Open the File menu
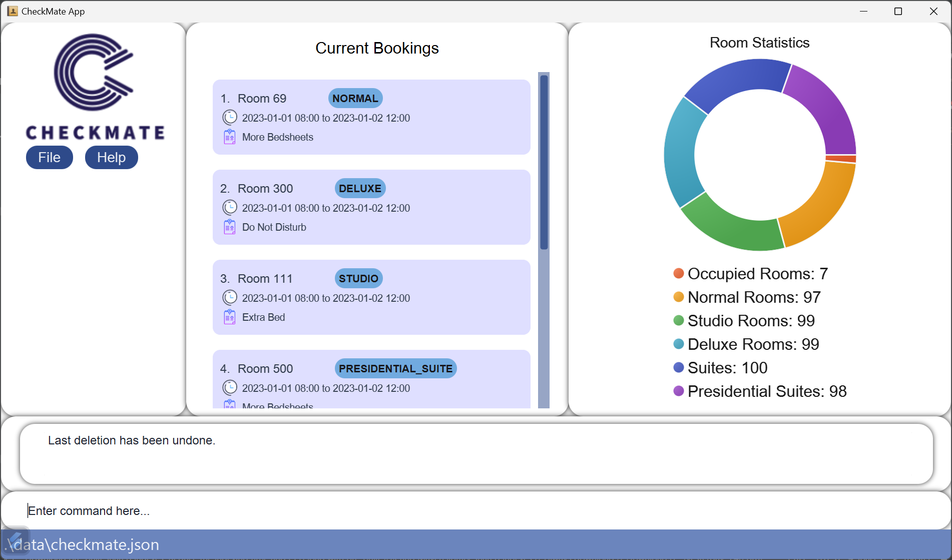Viewport: 952px width, 560px height. click(49, 158)
